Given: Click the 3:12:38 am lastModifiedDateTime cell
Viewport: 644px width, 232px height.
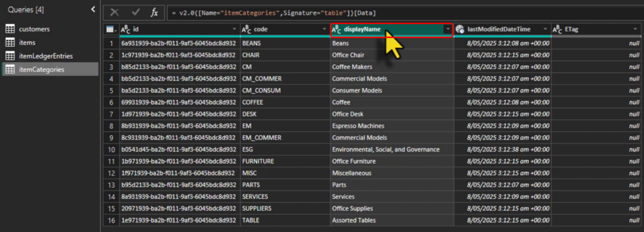Looking at the screenshot, I should 502,150.
